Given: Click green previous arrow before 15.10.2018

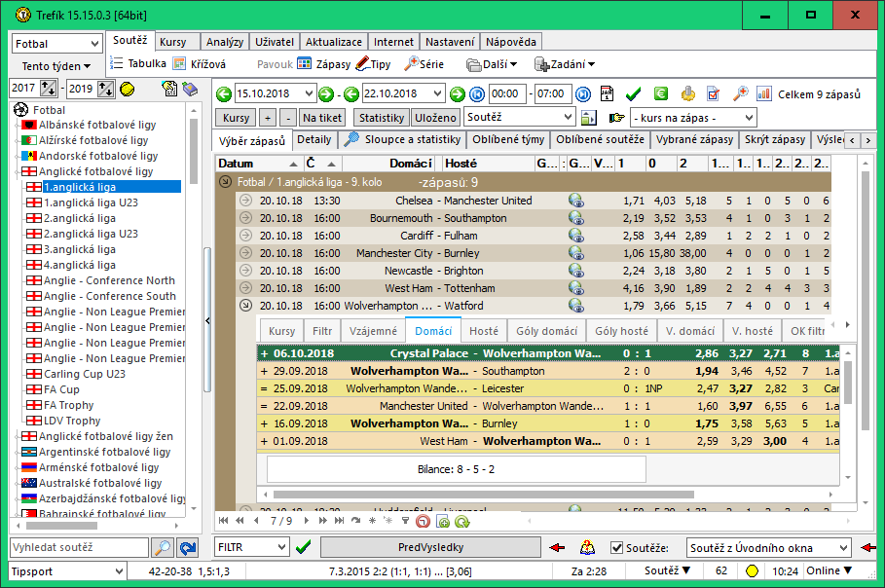Looking at the screenshot, I should (224, 94).
